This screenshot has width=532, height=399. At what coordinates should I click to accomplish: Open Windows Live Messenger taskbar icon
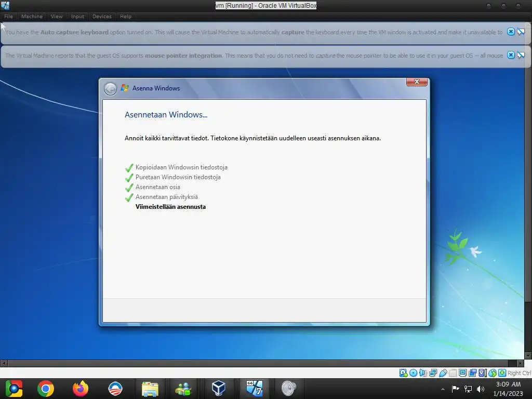pyautogui.click(x=183, y=389)
